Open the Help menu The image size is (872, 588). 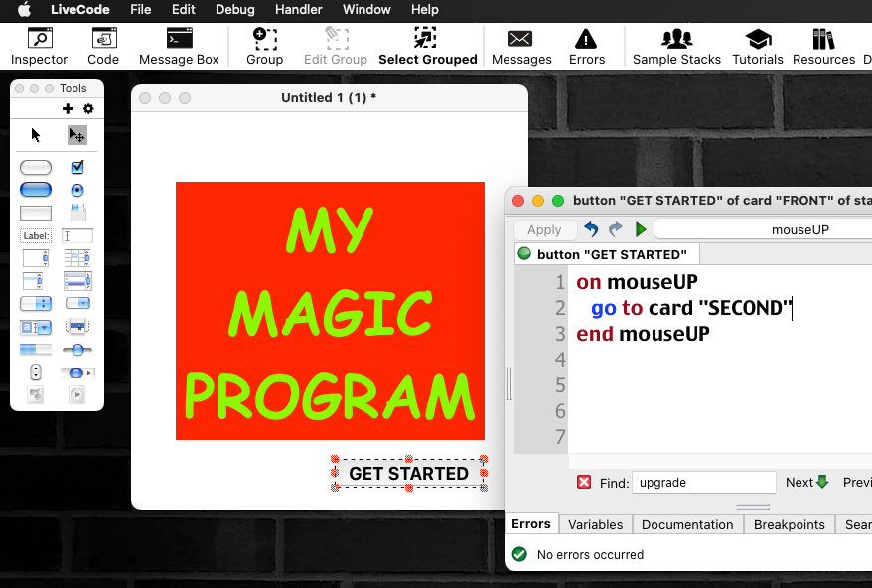coord(425,10)
